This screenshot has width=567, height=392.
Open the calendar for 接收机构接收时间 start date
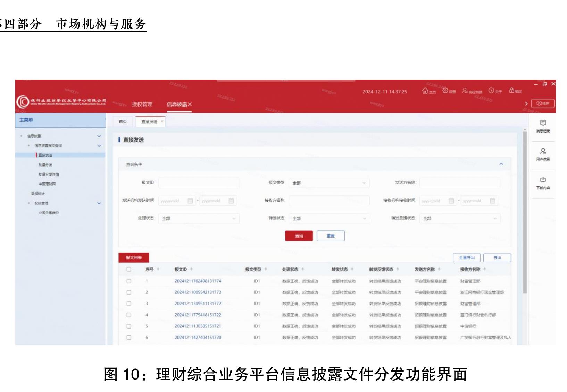451,201
